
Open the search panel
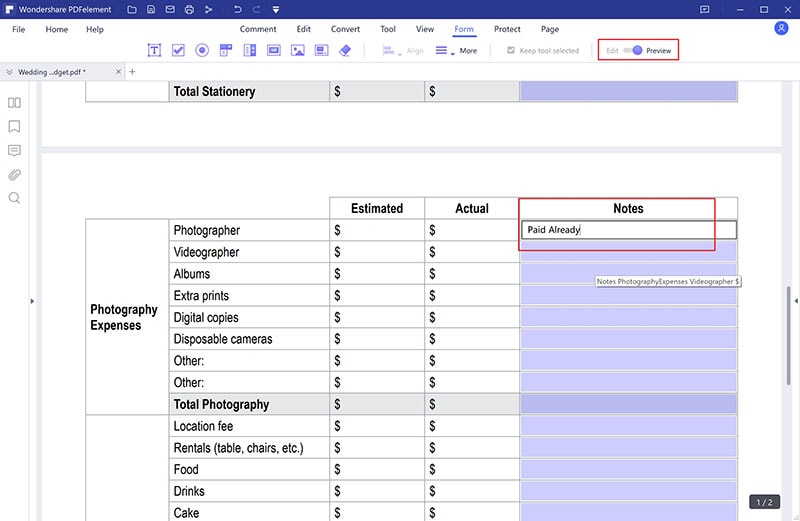[x=14, y=198]
